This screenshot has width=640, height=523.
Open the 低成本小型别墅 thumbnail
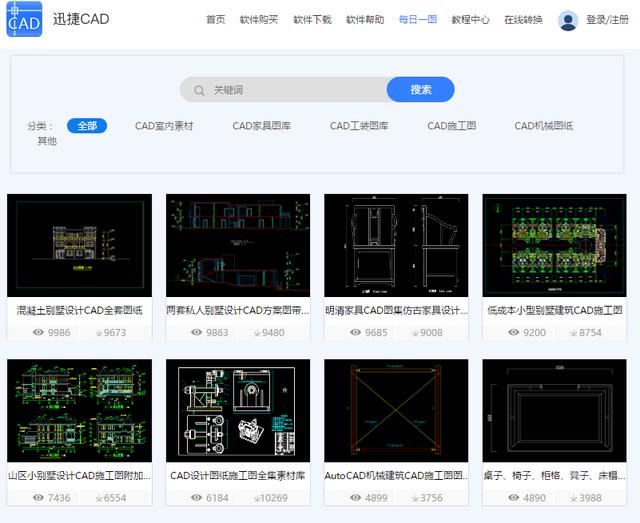[x=554, y=245]
